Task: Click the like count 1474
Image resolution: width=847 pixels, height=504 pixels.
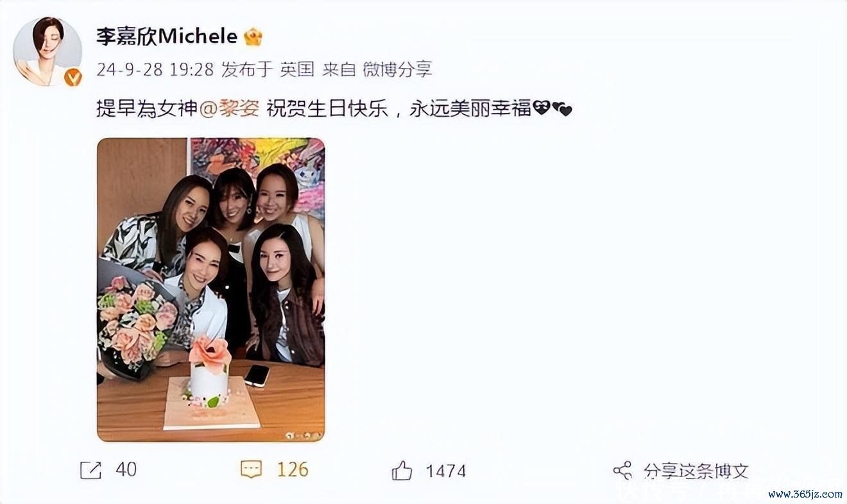Action: pyautogui.click(x=445, y=471)
